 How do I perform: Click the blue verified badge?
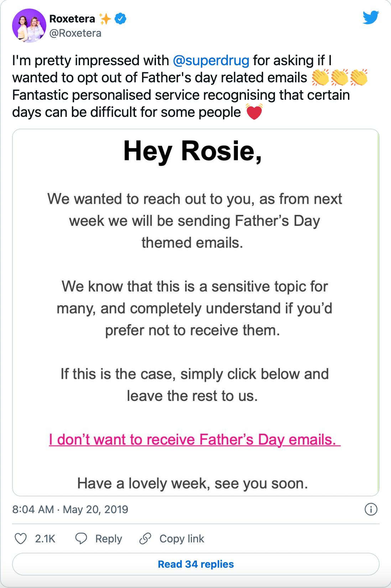point(120,19)
